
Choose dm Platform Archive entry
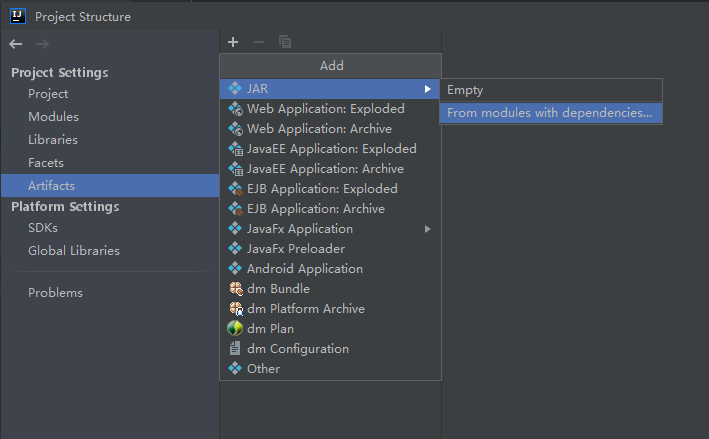point(330,308)
